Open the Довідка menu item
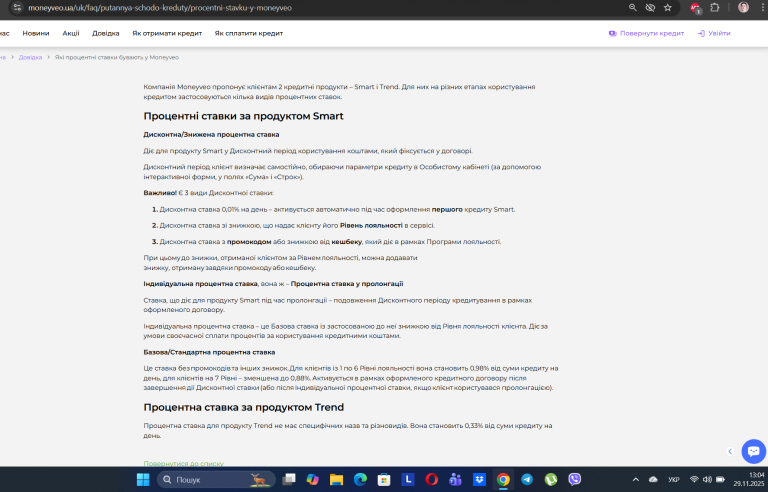 pyautogui.click(x=106, y=33)
